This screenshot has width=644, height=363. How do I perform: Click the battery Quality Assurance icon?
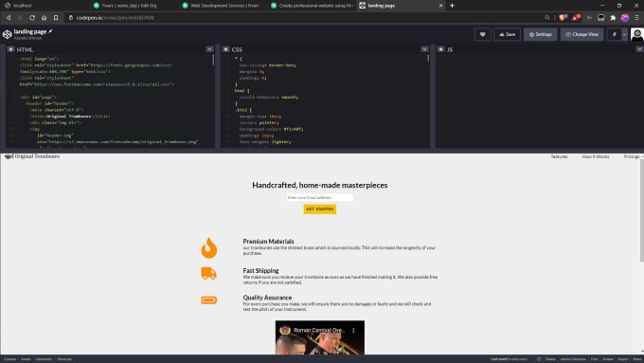[x=208, y=300]
